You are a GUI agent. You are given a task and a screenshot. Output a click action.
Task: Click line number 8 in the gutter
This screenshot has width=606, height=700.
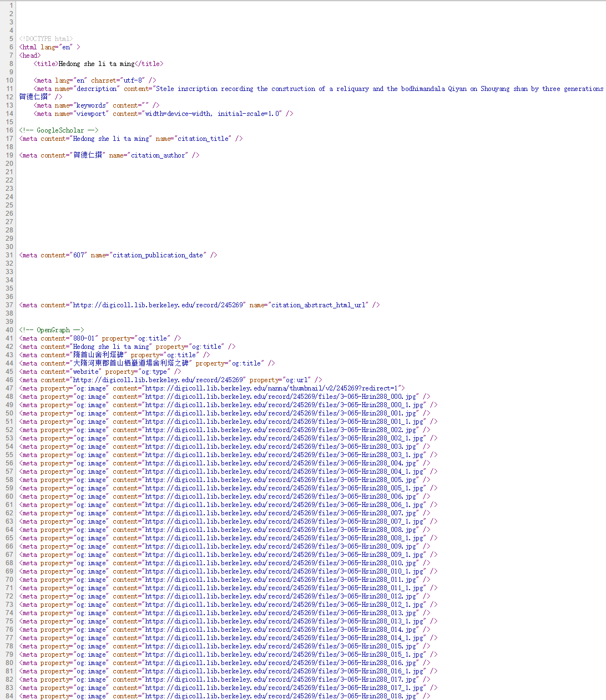click(11, 64)
